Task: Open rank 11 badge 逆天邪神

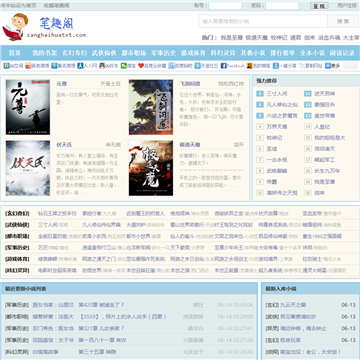Action: [308, 94]
